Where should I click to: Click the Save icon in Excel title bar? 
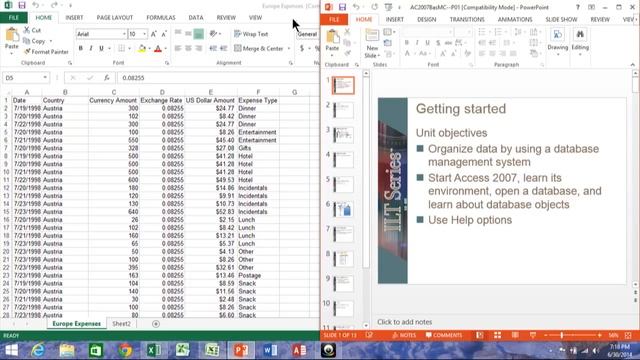tap(22, 5)
